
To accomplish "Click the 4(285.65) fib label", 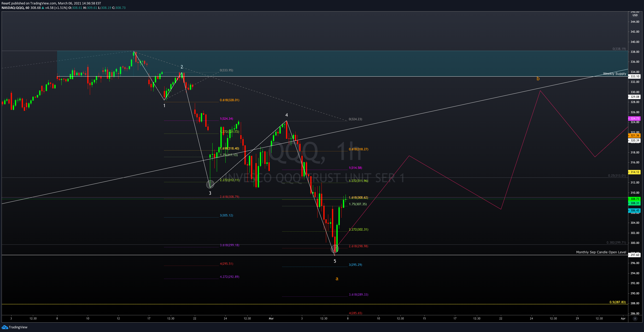I will tap(355, 313).
